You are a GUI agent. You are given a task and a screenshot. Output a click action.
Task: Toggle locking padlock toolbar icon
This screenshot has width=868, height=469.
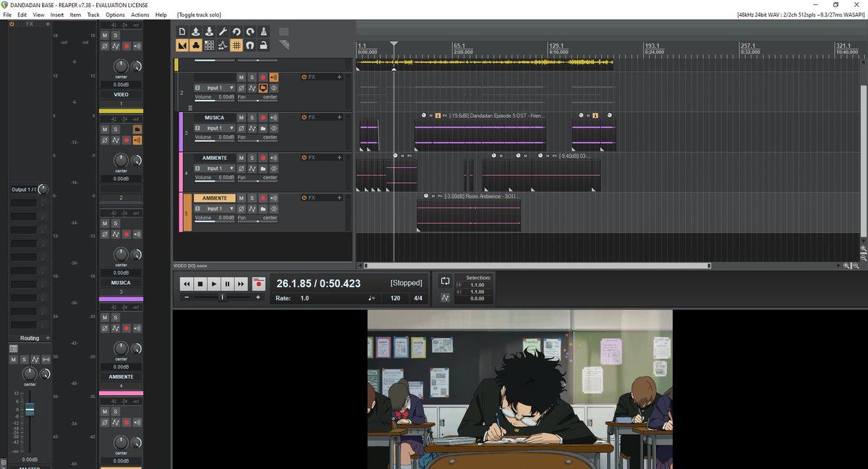pyautogui.click(x=264, y=46)
